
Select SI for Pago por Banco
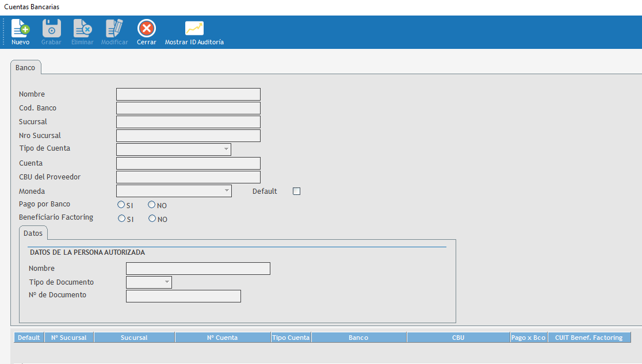click(121, 205)
